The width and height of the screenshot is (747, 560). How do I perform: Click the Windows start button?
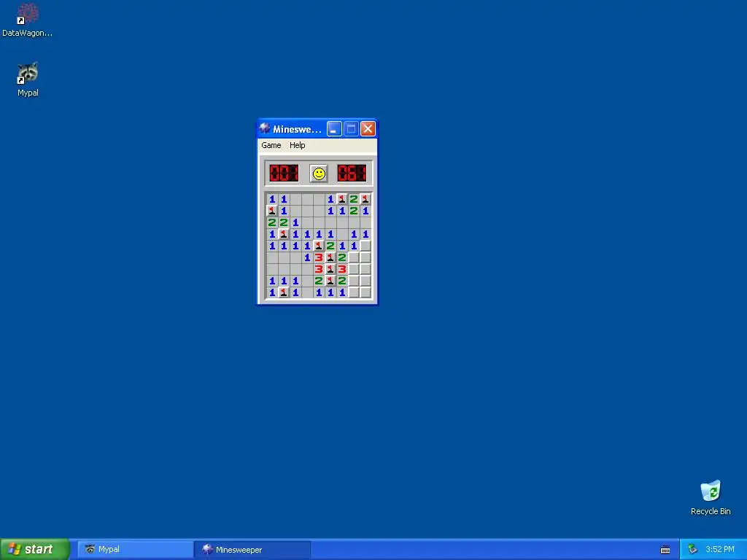34,549
